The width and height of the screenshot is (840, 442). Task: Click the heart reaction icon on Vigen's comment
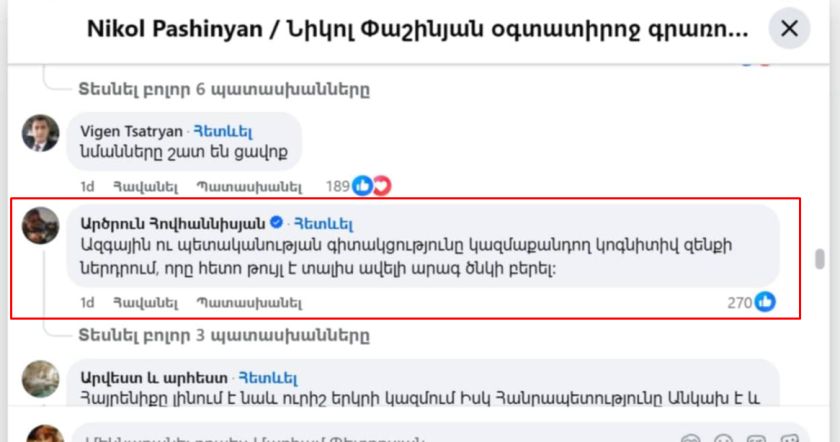click(380, 185)
